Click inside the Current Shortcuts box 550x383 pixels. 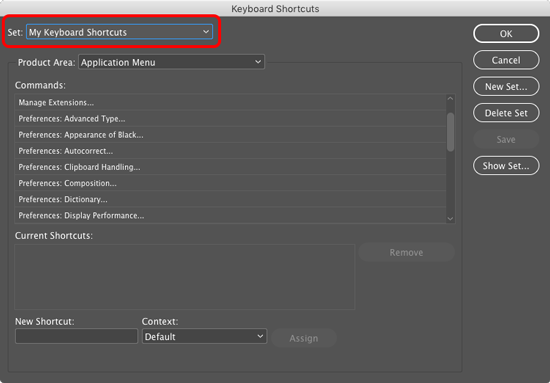coord(185,277)
